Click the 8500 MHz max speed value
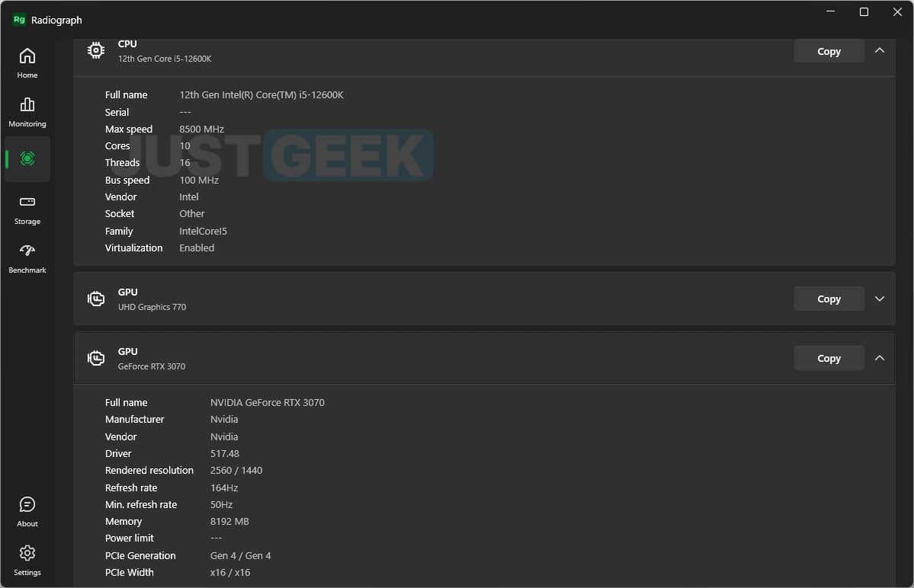The image size is (914, 588). (x=202, y=129)
